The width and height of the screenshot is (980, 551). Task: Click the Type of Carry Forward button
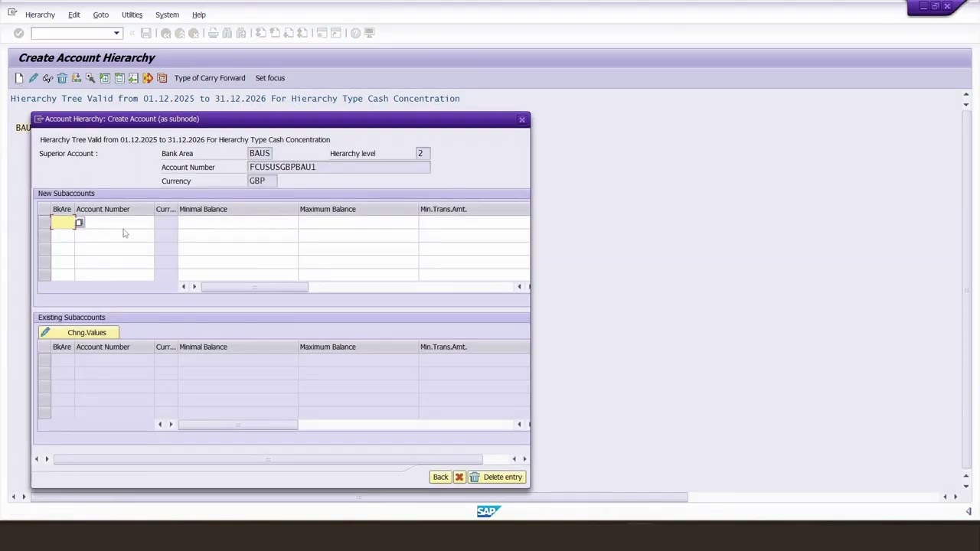[x=210, y=78]
